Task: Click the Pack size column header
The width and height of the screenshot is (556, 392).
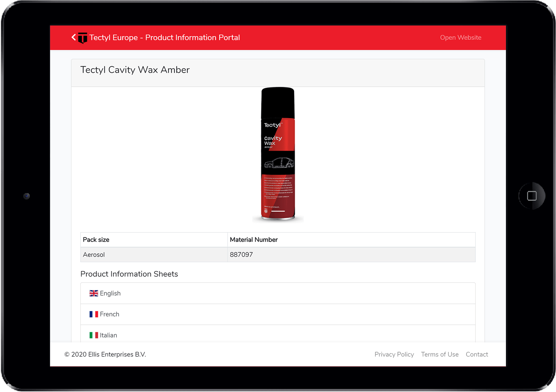Action: 154,240
